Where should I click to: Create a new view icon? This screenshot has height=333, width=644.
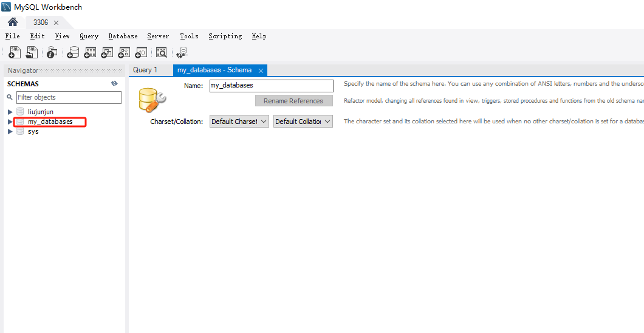107,52
